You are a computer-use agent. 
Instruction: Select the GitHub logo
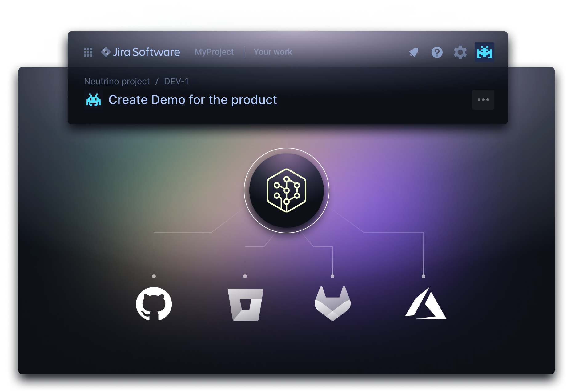[154, 304]
